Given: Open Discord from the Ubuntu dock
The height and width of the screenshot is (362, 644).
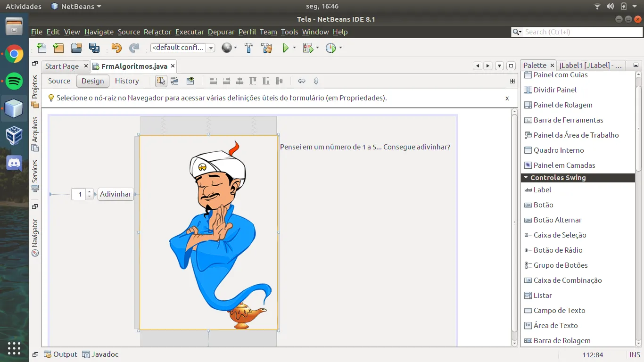Looking at the screenshot, I should [x=14, y=164].
